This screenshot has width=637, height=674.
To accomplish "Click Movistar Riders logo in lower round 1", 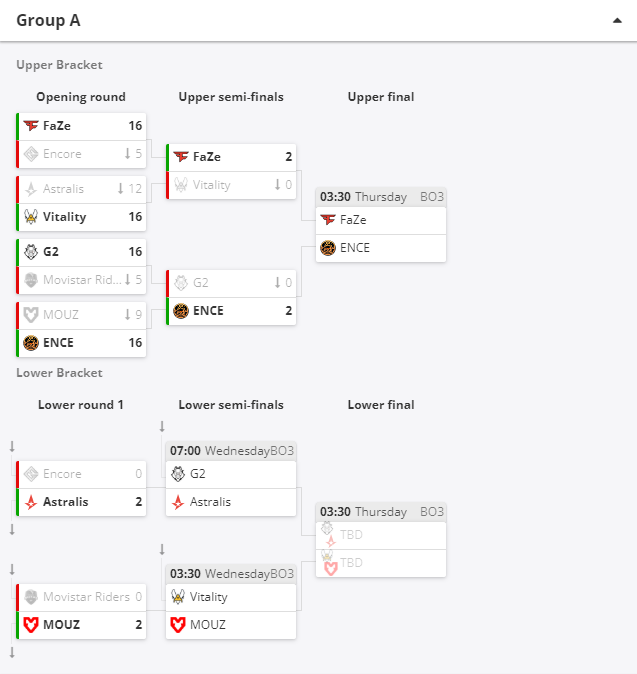I will pos(31,597).
